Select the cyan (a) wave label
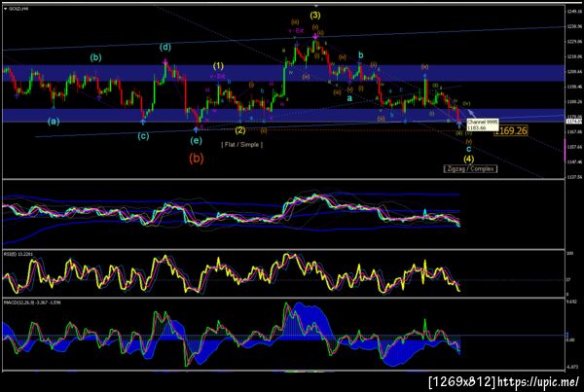Screen dimensions: 584x392 (x=54, y=122)
